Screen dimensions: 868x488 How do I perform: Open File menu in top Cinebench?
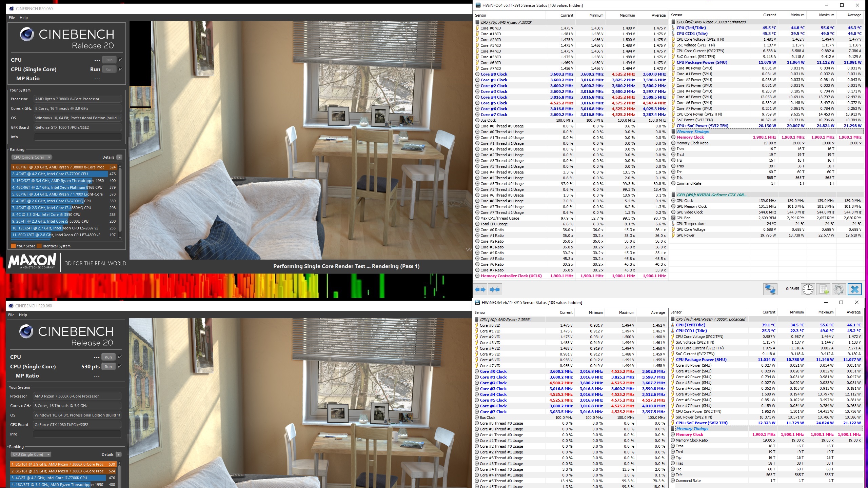(x=12, y=18)
